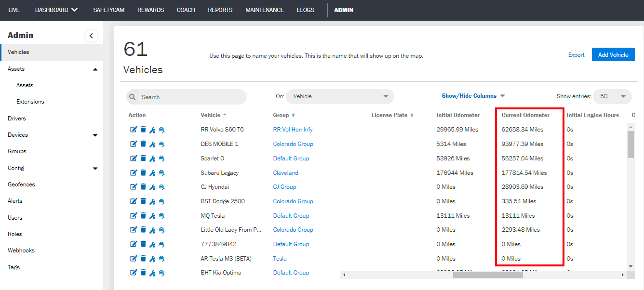644x290 pixels.
Task: Open wrench icon in DES MOBILE 1 row
Action: tap(152, 144)
